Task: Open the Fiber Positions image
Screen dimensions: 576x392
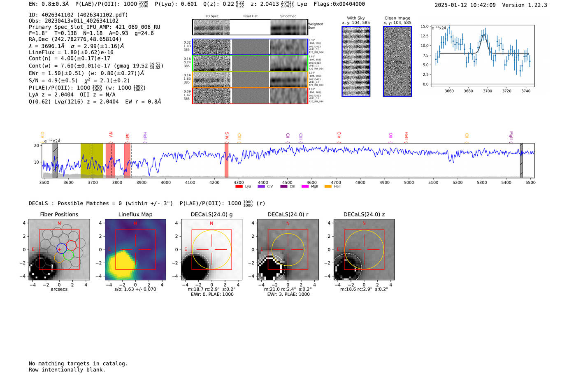Action: point(59,249)
